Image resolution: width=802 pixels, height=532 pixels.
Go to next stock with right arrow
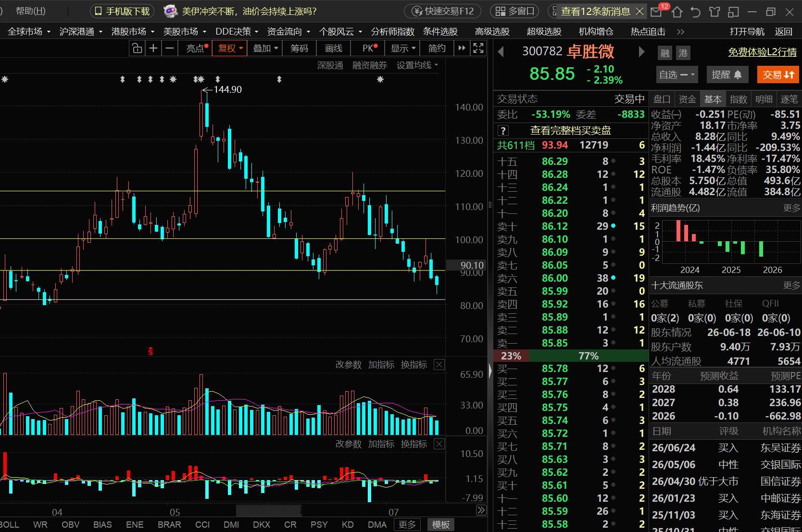coord(641,52)
